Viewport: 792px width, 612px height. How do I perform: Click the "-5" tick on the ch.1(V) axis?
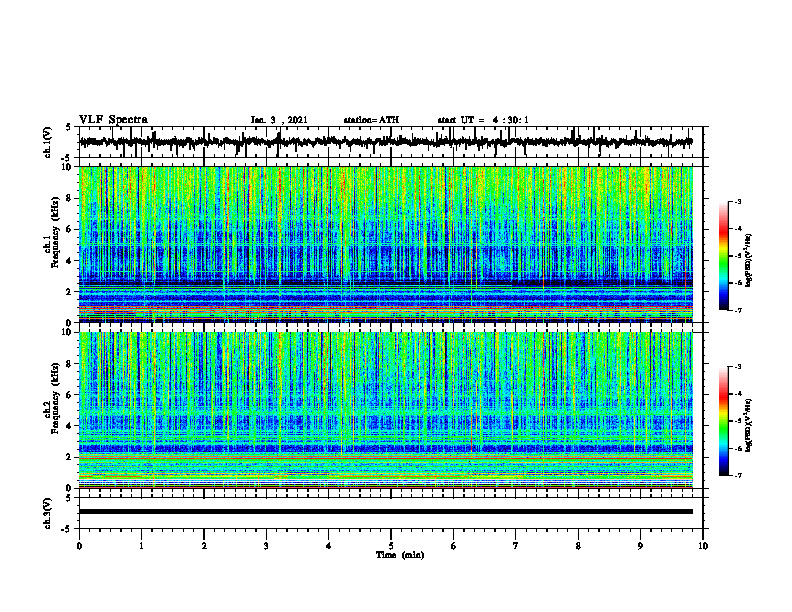(x=67, y=159)
